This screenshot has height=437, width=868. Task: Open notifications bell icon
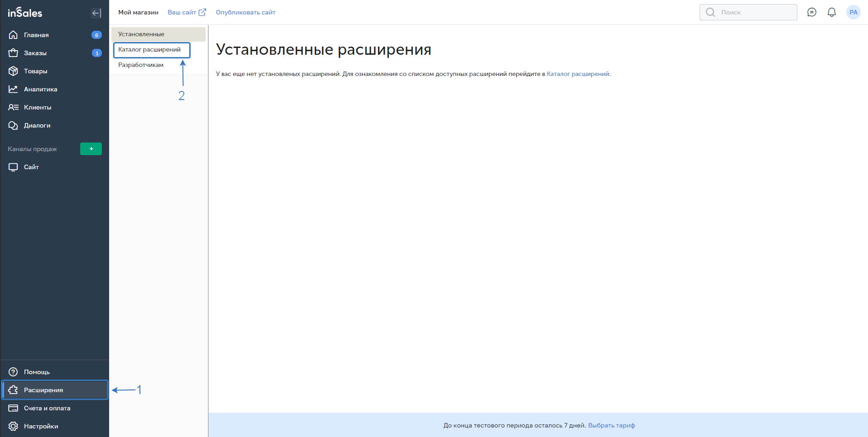pyautogui.click(x=832, y=12)
